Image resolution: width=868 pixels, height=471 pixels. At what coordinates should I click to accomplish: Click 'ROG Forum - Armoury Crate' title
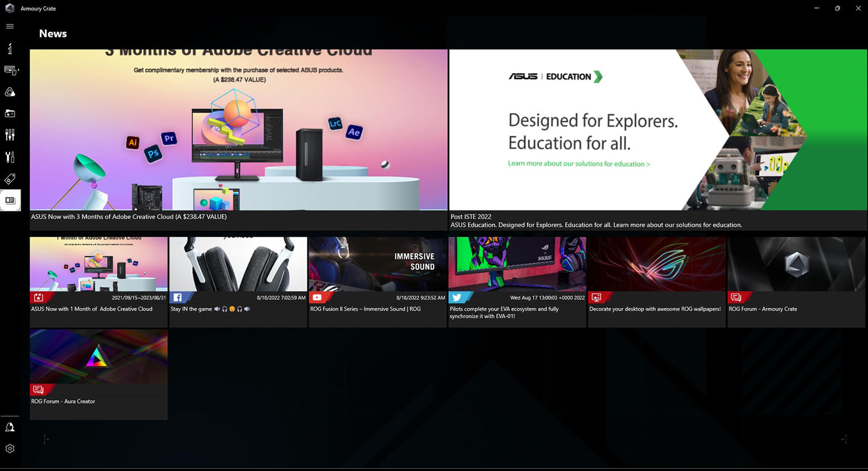coord(763,309)
